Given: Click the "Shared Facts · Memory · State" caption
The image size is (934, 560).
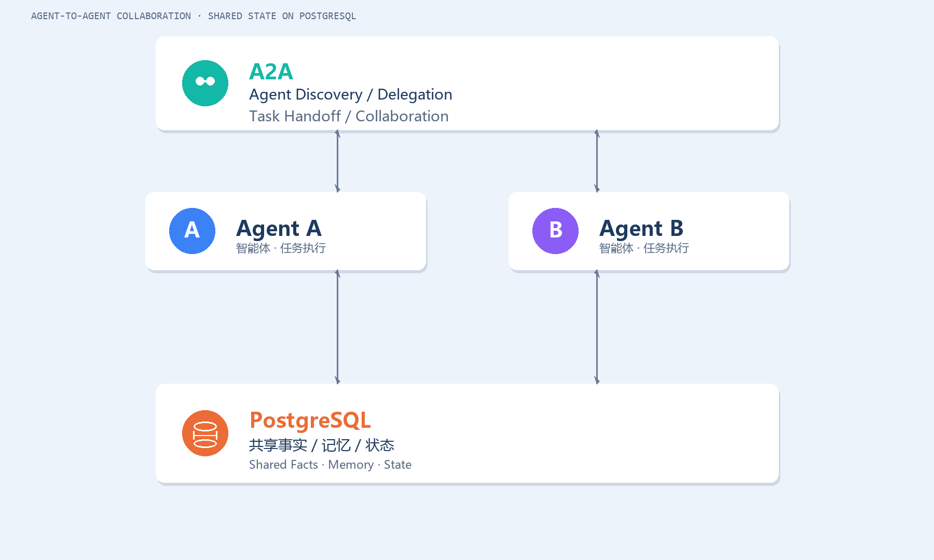Looking at the screenshot, I should (330, 465).
